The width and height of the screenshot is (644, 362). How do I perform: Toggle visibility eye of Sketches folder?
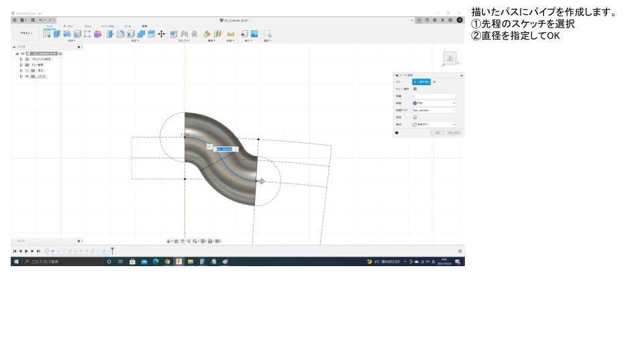pyautogui.click(x=27, y=76)
